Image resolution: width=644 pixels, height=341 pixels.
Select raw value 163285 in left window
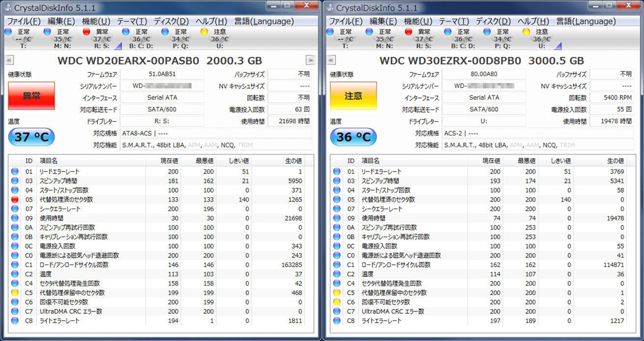click(292, 264)
